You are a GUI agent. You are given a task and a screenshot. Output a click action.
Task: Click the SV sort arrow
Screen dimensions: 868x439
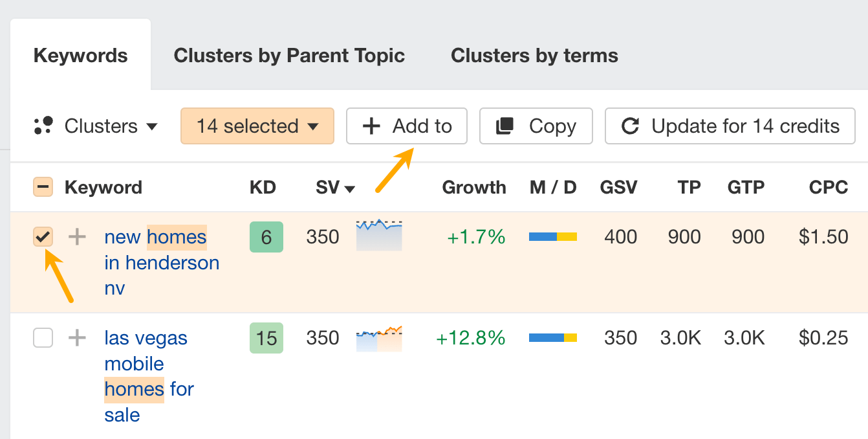(350, 188)
